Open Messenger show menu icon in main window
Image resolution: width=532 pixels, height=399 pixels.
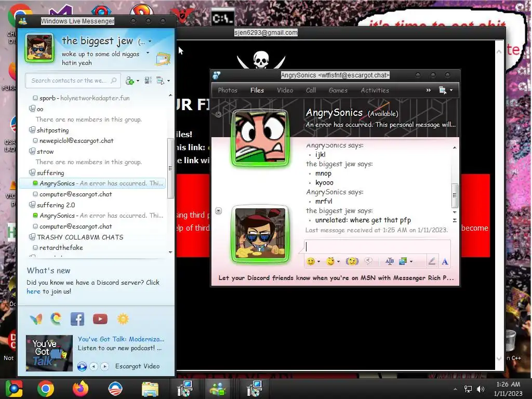(x=160, y=81)
